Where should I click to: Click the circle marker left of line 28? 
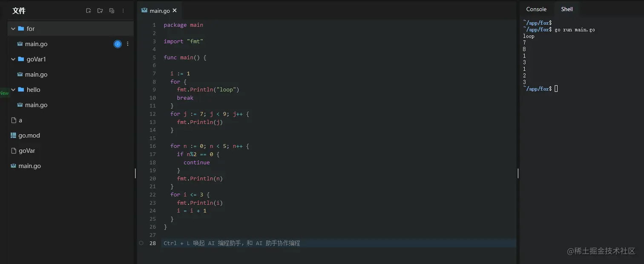[141, 243]
